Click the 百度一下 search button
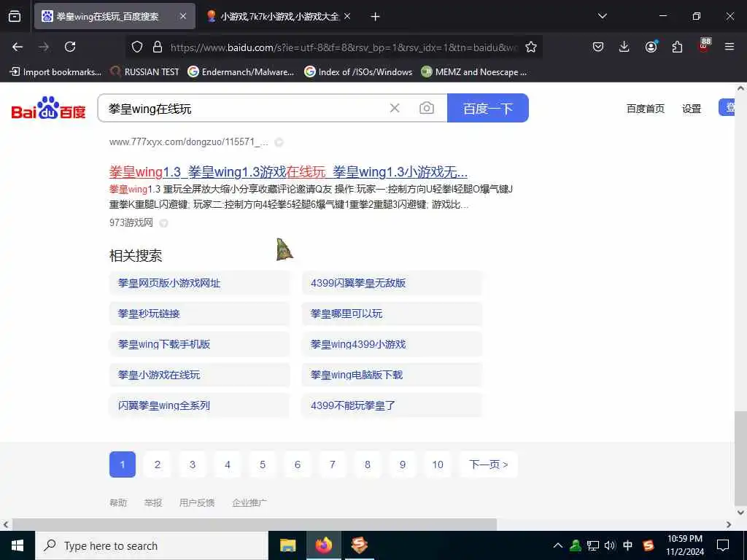This screenshot has height=560, width=747. (x=488, y=108)
